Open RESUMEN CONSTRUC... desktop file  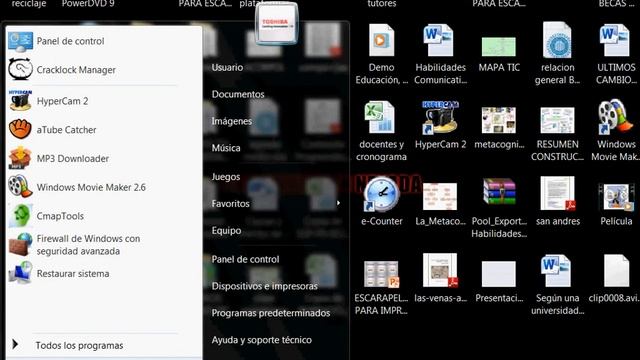[558, 120]
